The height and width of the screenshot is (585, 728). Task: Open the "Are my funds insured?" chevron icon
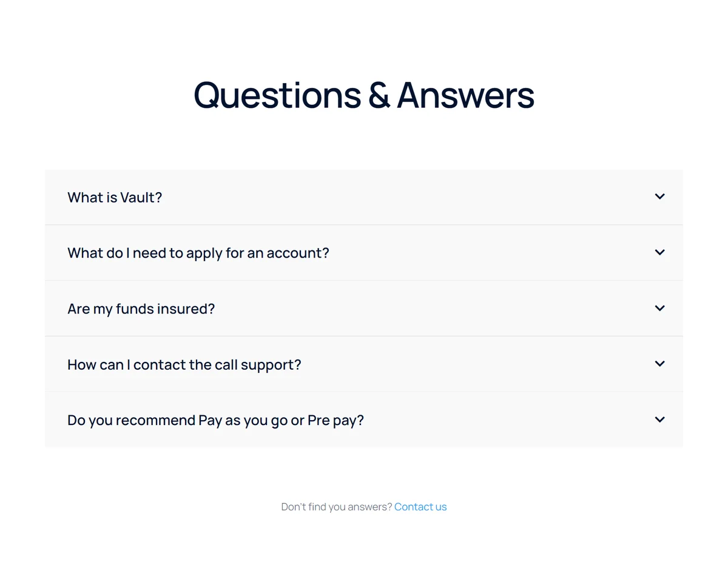pos(660,308)
